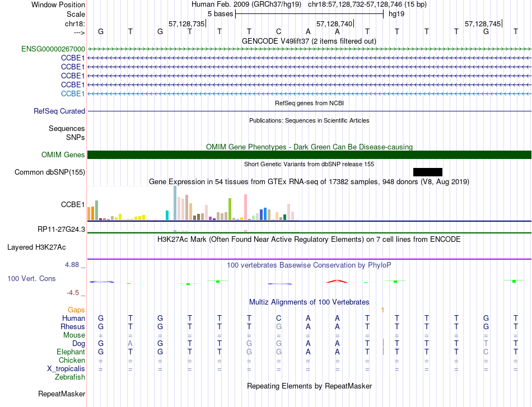Click the red PhyloP conservation peak
This screenshot has width=532, height=407.
point(337,281)
